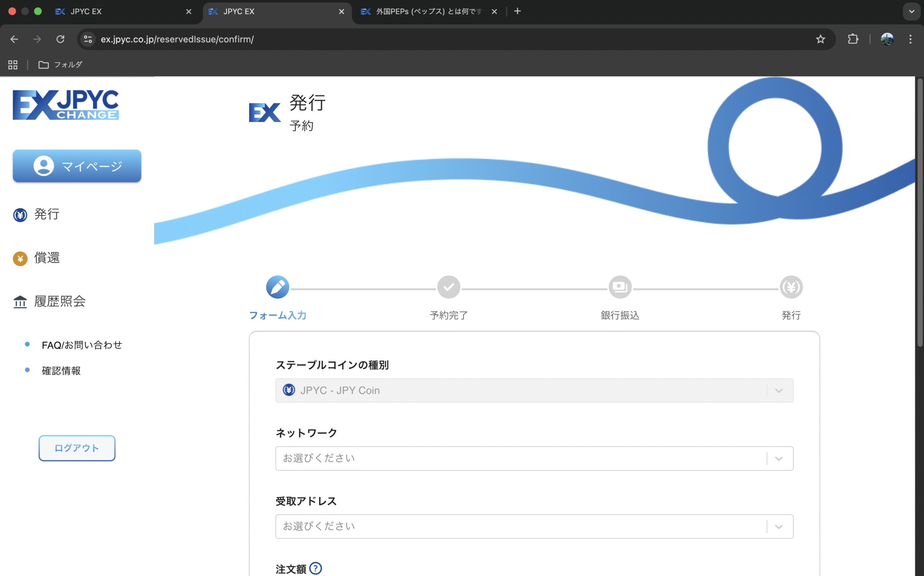
Task: Click the site information icon in address bar
Action: coord(88,39)
